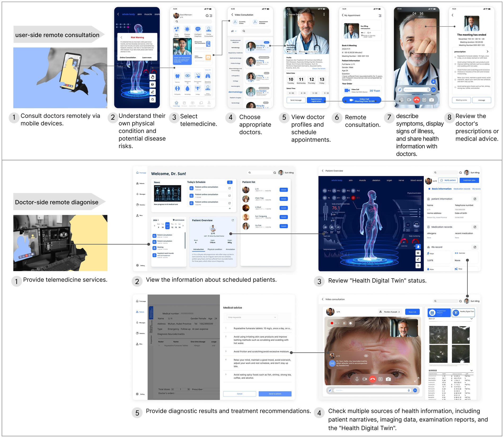The image size is (504, 438).
Task: Click the three-dot menu on Doctor Details
Action: point(324,14)
